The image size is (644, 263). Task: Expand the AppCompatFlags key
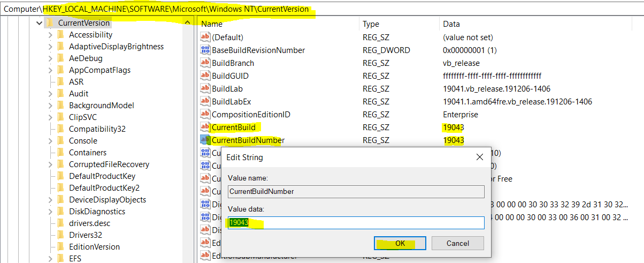(50, 70)
